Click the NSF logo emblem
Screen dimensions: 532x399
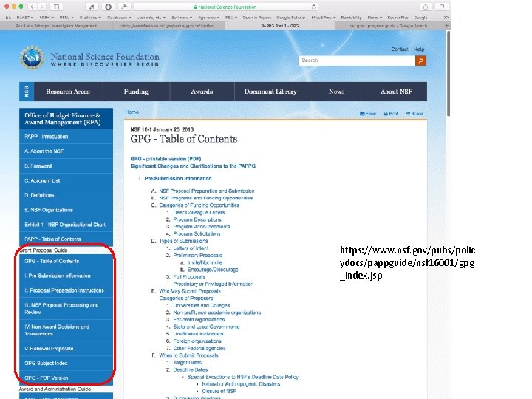[32, 58]
